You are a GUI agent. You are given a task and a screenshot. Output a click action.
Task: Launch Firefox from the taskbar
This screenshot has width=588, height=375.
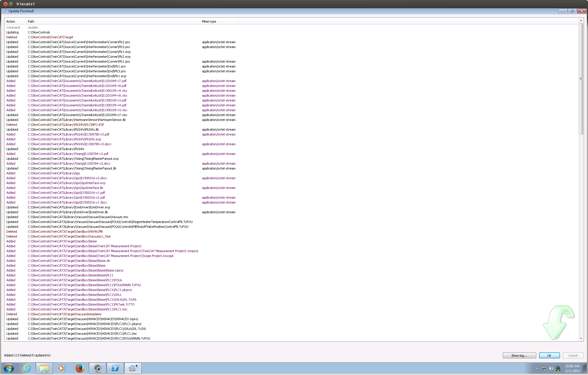(80, 368)
